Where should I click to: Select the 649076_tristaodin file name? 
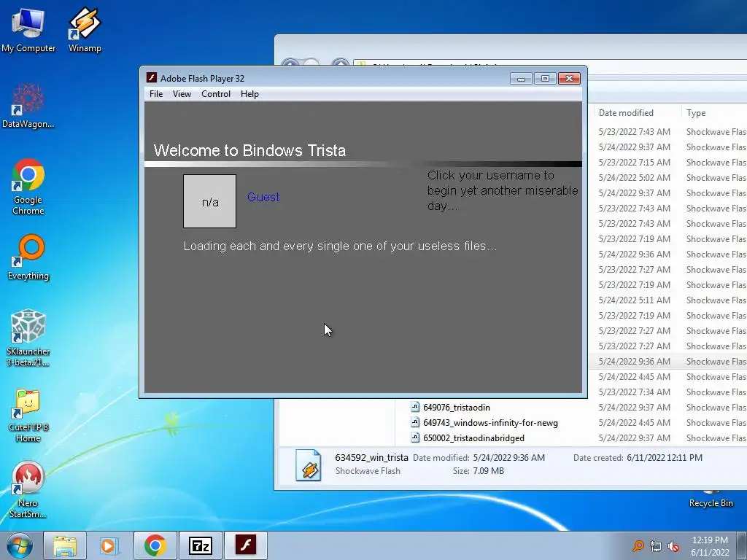tap(457, 407)
